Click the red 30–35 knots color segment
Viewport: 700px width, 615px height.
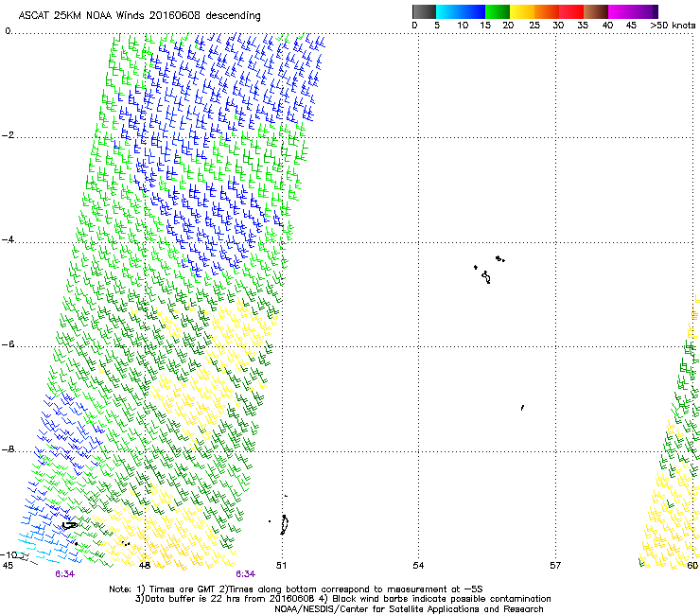tap(571, 11)
